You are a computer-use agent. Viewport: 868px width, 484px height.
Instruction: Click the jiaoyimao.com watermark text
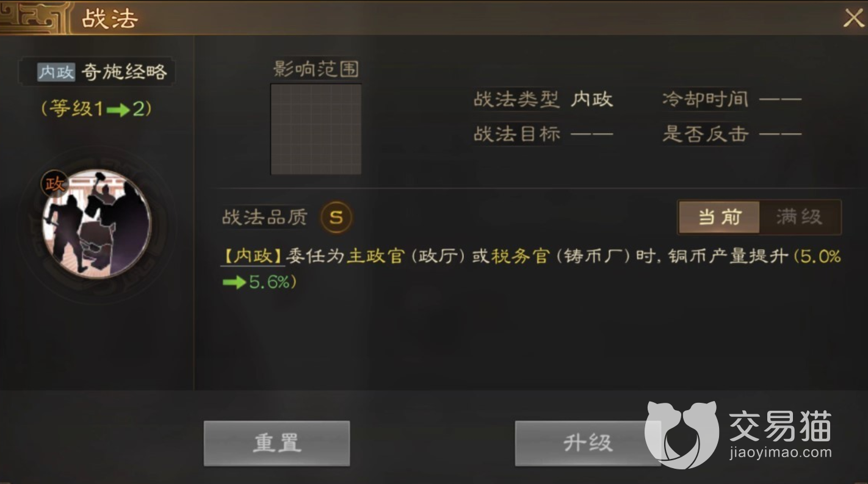pos(779,452)
